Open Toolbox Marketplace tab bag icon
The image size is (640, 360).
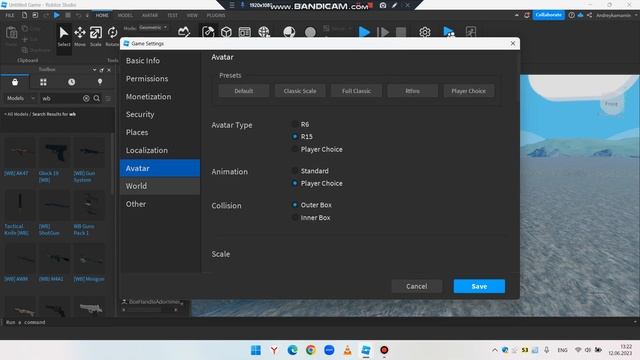coord(15,82)
